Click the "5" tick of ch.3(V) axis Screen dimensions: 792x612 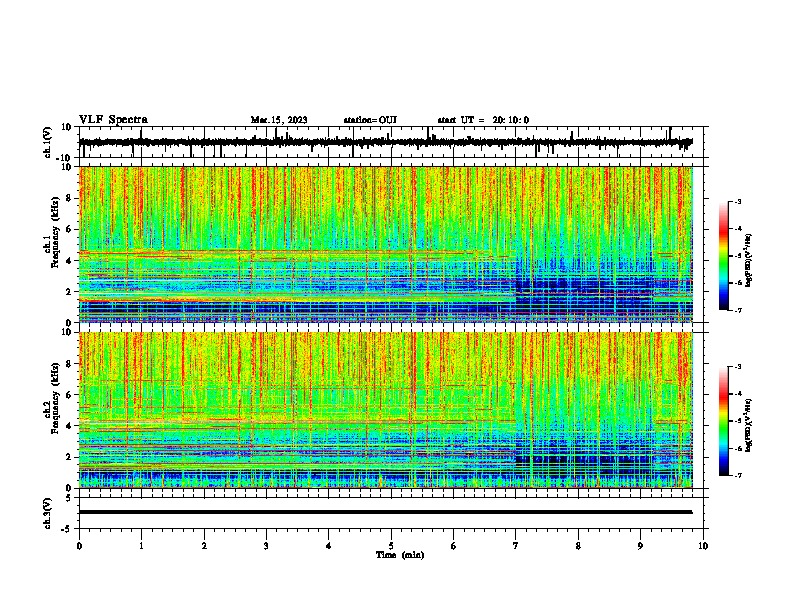[x=70, y=498]
